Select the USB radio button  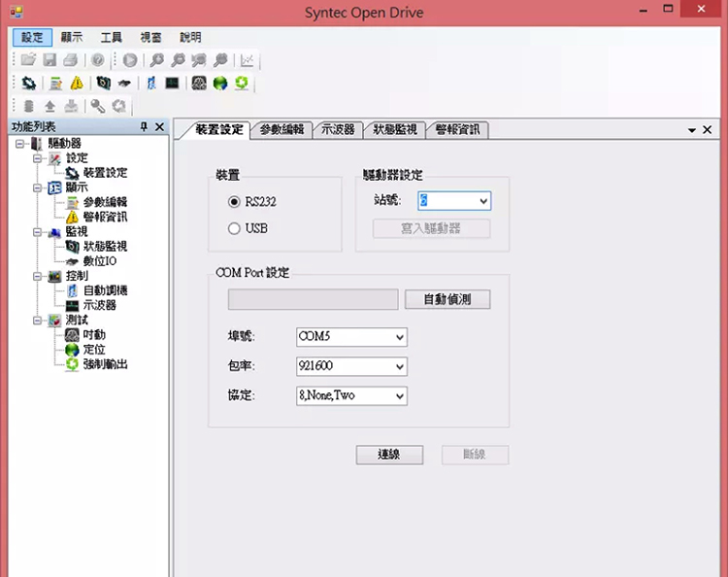coord(234,228)
